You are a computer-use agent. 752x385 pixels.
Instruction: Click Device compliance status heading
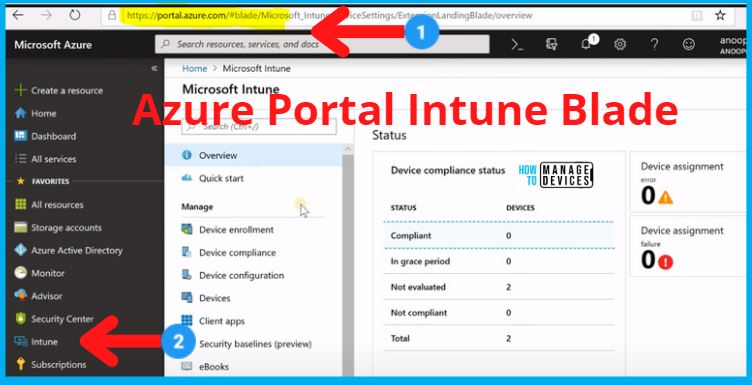[448, 170]
